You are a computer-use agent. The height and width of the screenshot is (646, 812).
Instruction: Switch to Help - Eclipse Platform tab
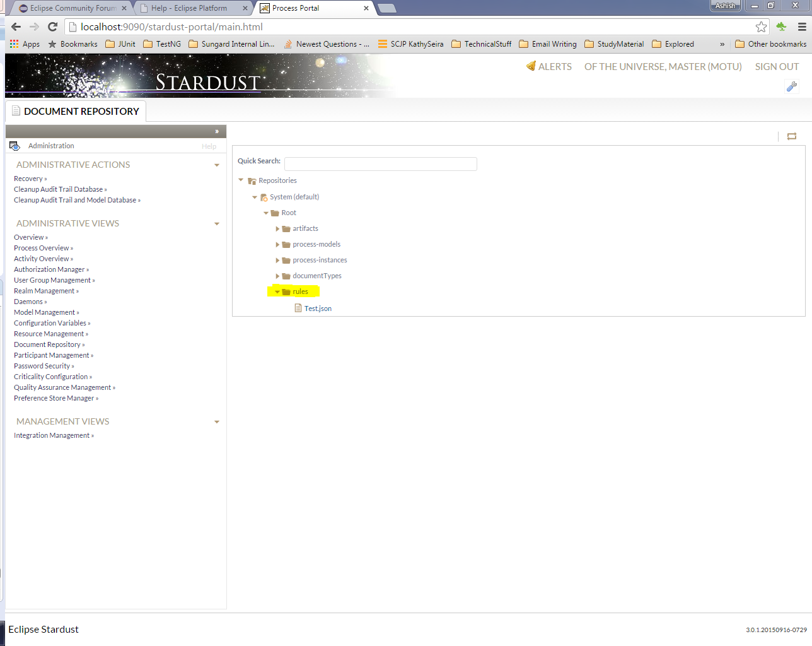pyautogui.click(x=192, y=8)
